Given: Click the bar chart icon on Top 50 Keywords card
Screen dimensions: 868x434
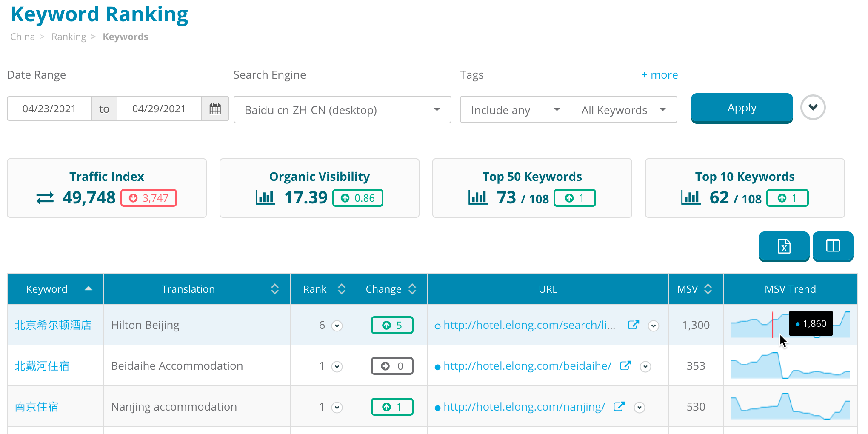Looking at the screenshot, I should point(477,197).
